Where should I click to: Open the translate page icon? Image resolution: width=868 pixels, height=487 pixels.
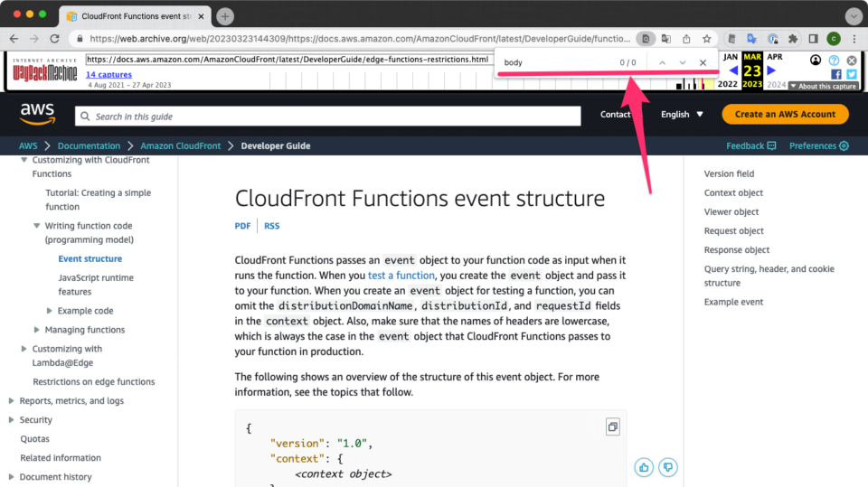click(666, 39)
